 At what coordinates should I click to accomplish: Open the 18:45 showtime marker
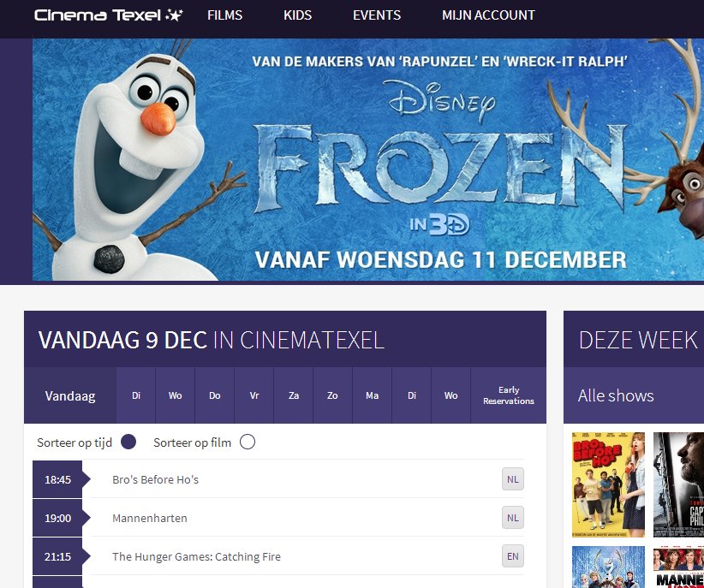pos(58,479)
